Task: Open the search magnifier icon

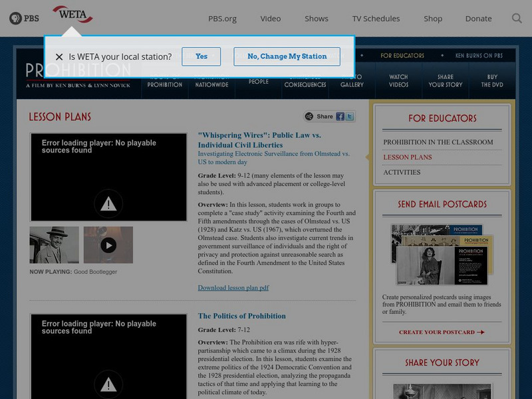Action: (x=517, y=19)
